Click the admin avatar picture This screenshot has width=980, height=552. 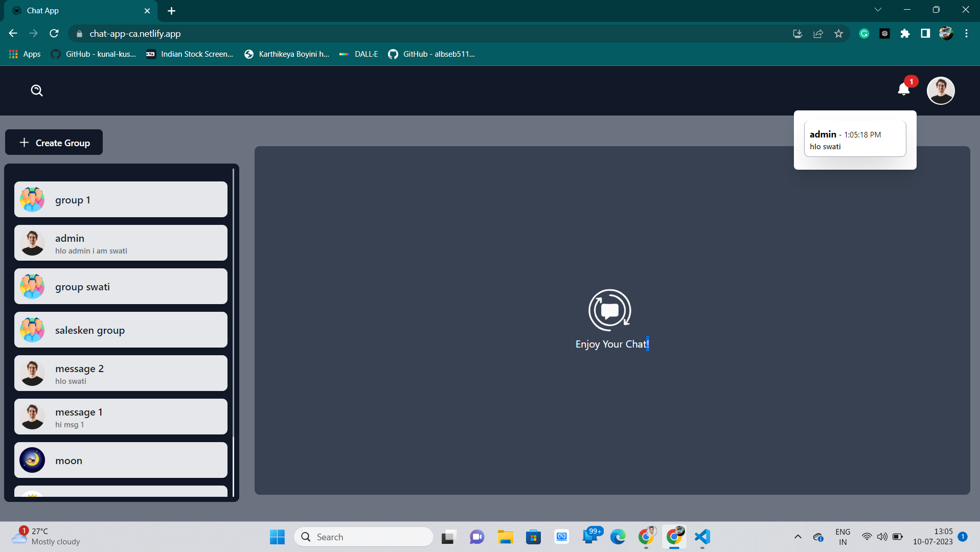tap(32, 243)
